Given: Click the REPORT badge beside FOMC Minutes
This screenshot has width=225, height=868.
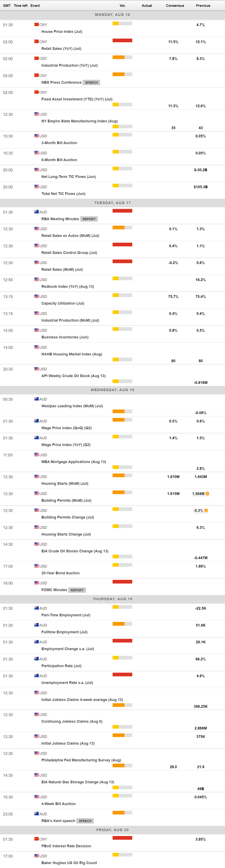Looking at the screenshot, I should [77, 590].
